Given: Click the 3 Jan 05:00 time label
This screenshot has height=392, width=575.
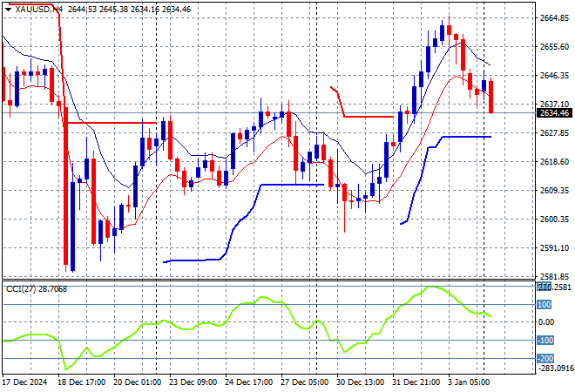Looking at the screenshot, I should point(469,382).
